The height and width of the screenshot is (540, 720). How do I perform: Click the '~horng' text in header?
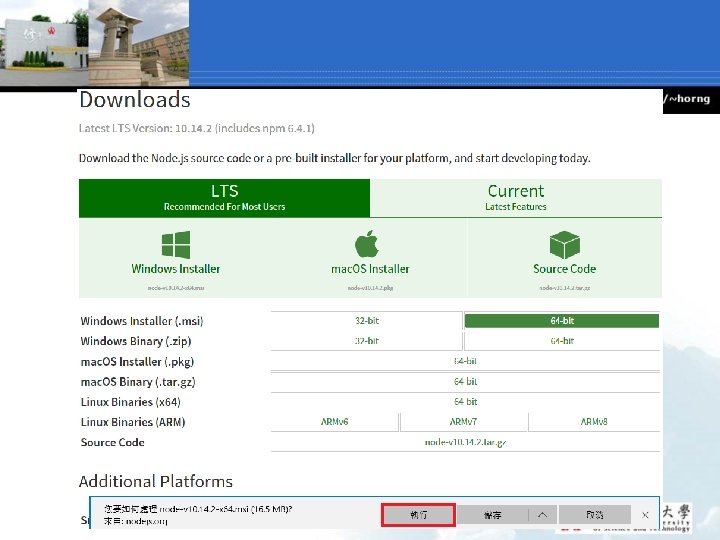(x=689, y=99)
